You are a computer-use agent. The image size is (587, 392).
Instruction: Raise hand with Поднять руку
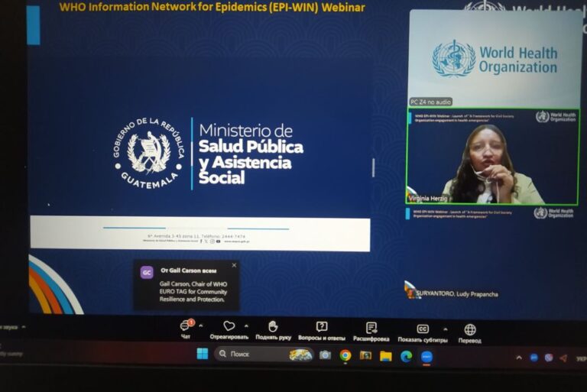click(x=273, y=327)
